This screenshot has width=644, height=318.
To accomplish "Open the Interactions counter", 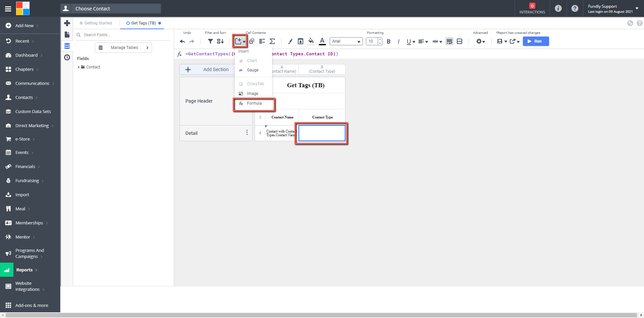I will coord(532,9).
